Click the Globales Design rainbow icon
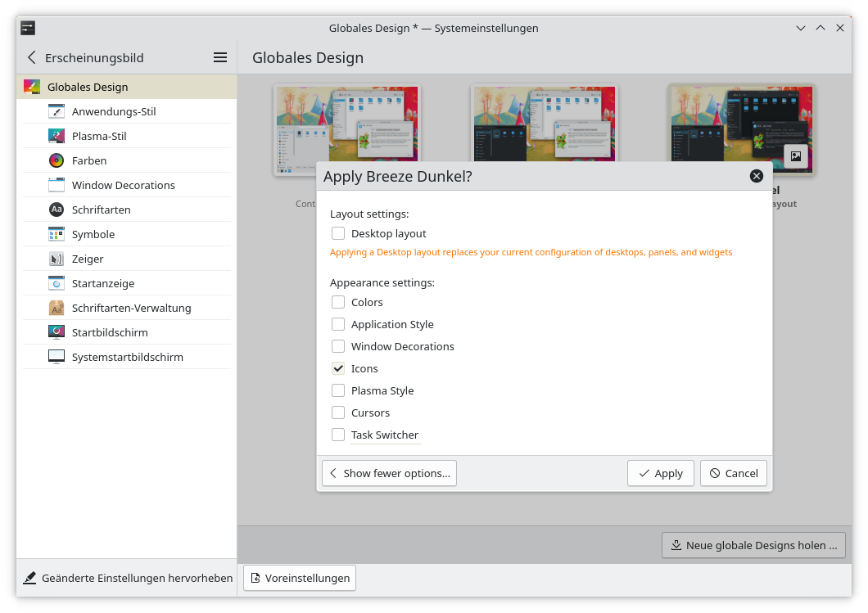868x613 pixels. (32, 87)
